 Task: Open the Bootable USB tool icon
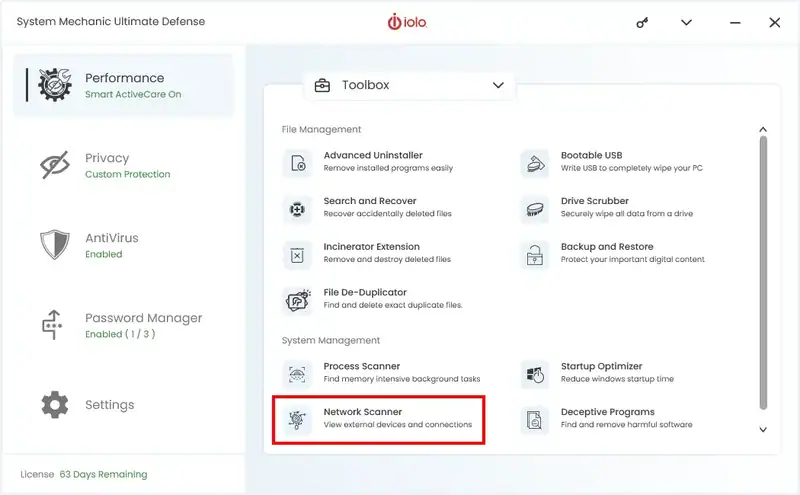[535, 163]
